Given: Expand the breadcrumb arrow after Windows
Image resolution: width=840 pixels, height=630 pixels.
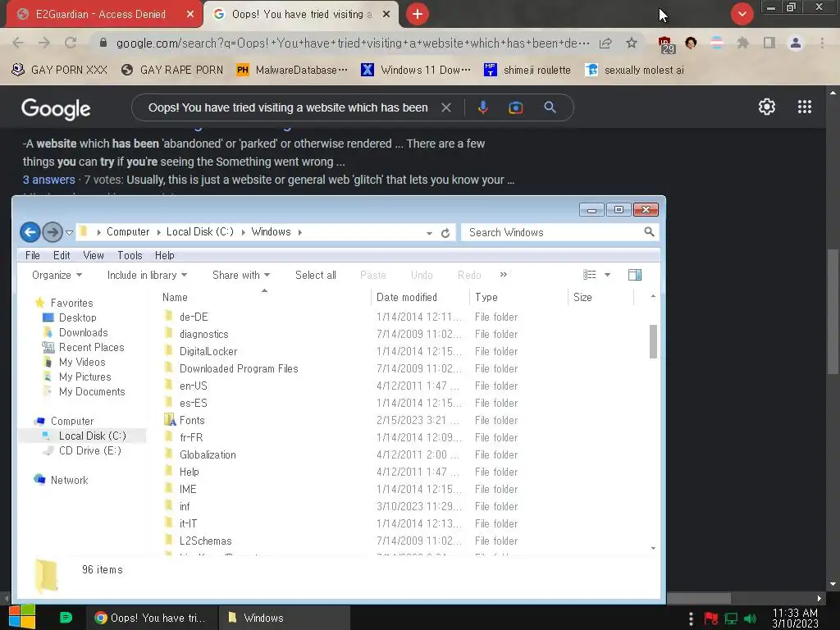Looking at the screenshot, I should coord(299,232).
